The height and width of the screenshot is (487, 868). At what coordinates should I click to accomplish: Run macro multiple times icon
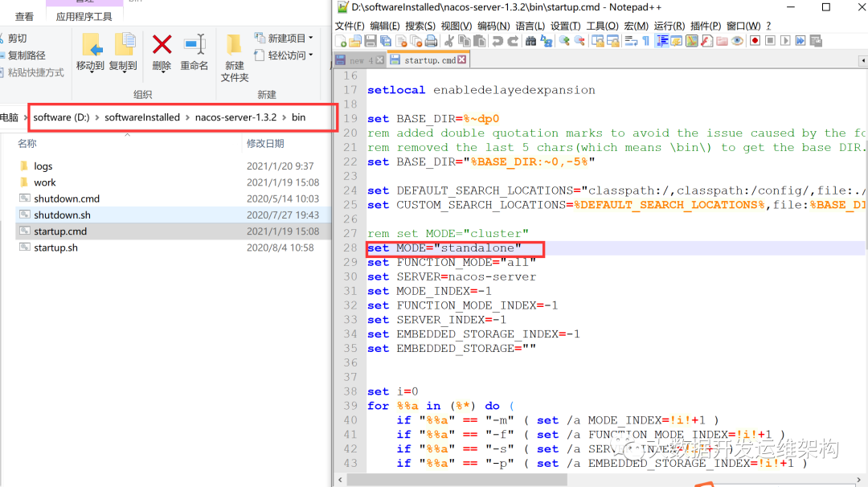click(x=800, y=41)
